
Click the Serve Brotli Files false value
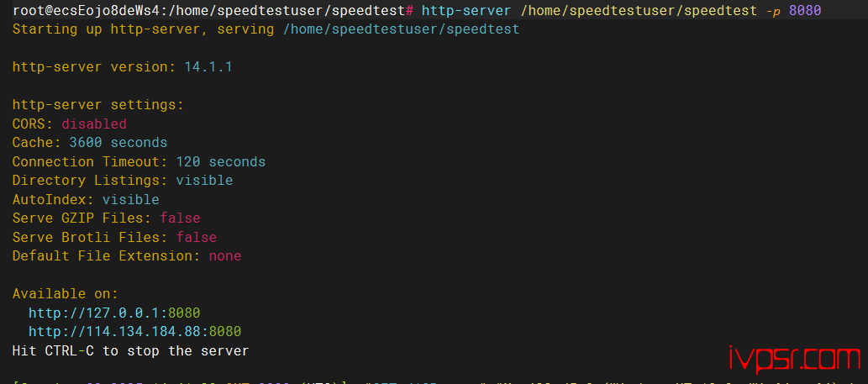point(197,237)
